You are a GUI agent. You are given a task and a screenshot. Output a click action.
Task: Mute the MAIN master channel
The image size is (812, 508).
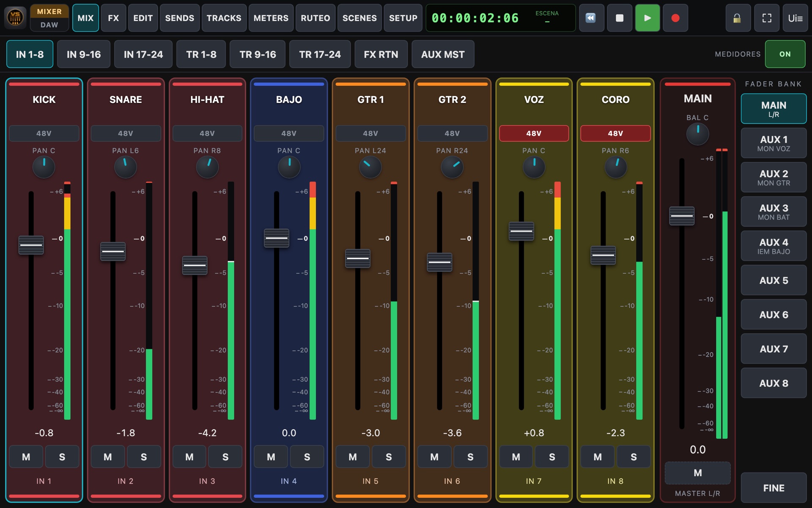[x=698, y=473]
